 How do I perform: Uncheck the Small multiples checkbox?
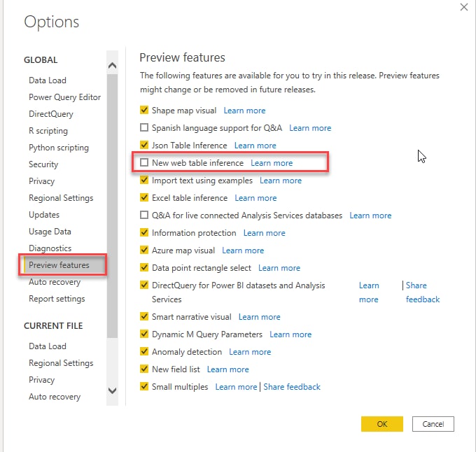144,386
